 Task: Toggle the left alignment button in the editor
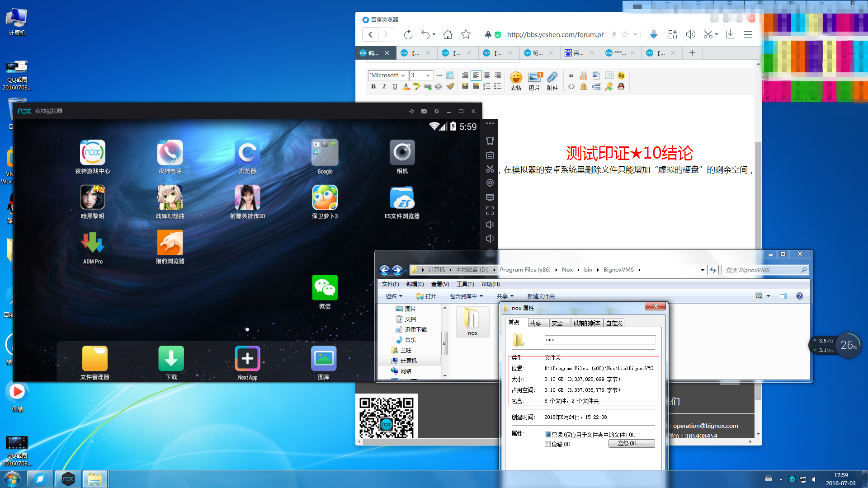pyautogui.click(x=476, y=75)
